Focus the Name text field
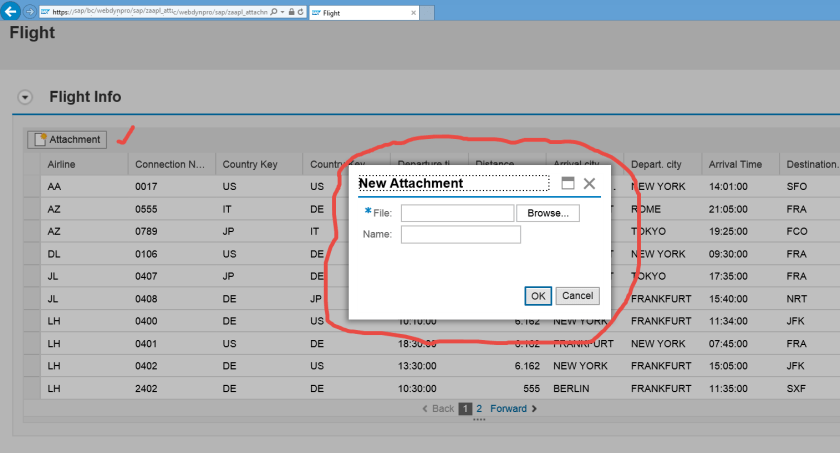 [460, 235]
